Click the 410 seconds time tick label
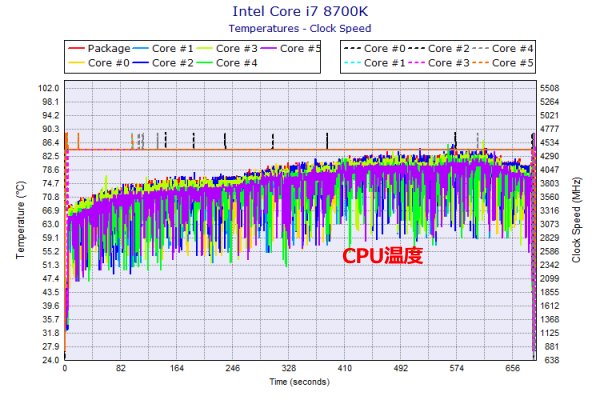 click(344, 368)
